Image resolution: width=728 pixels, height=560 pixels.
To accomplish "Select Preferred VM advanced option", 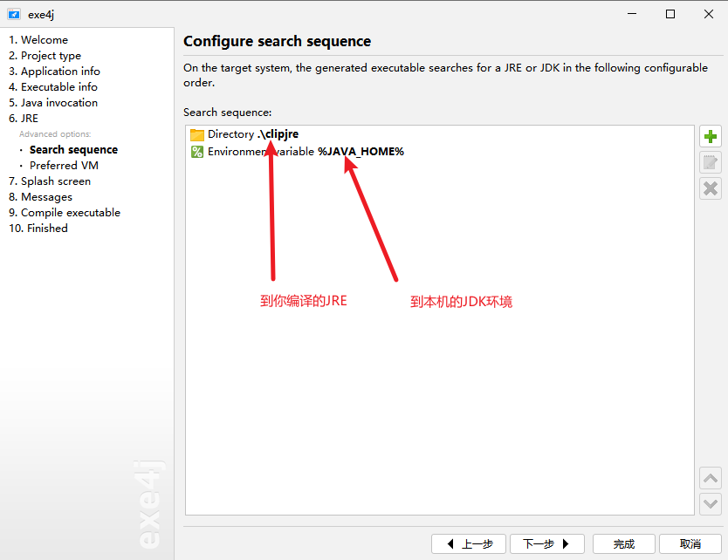I will coord(64,166).
